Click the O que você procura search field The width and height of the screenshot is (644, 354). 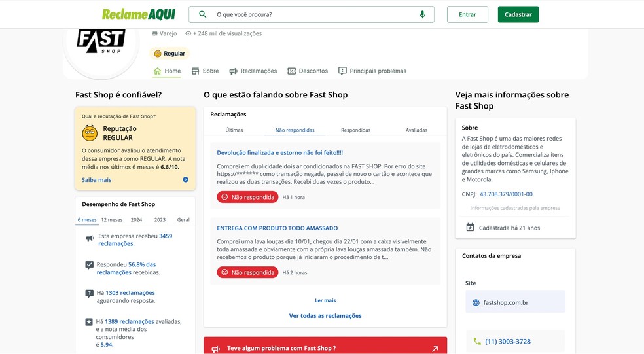pyautogui.click(x=314, y=14)
